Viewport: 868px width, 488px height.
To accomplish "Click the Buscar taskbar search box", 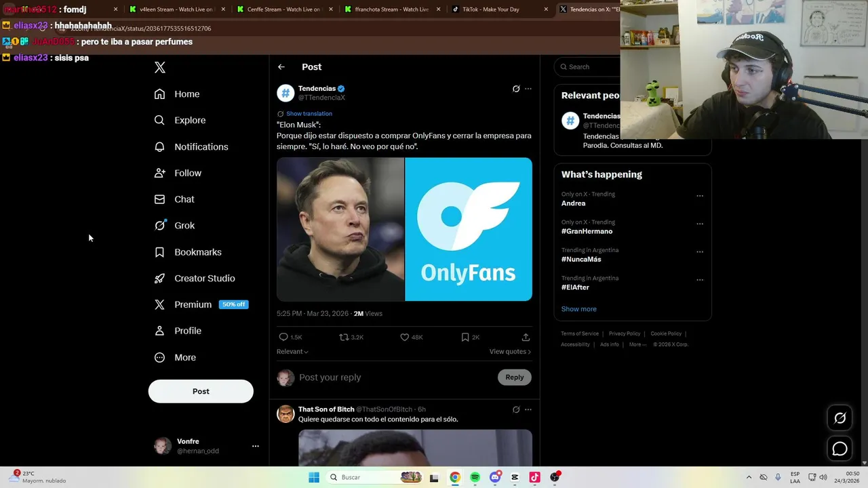I will point(375,477).
